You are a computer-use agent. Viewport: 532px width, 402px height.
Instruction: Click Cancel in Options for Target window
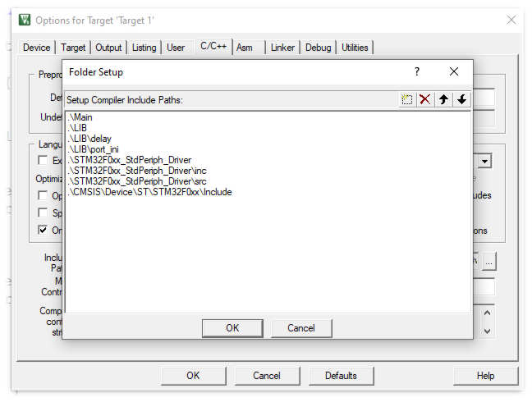tap(267, 376)
